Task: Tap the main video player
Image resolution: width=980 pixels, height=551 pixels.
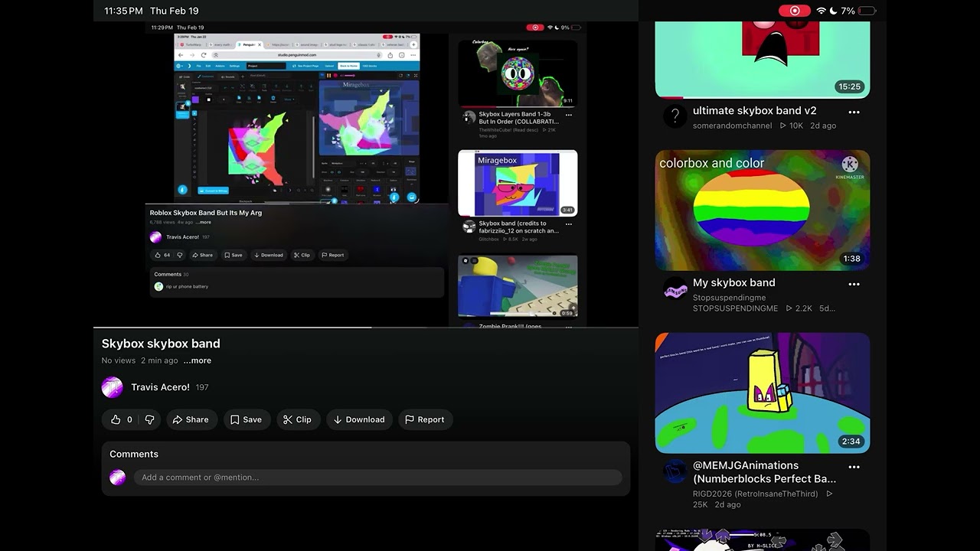Action: coord(366,174)
